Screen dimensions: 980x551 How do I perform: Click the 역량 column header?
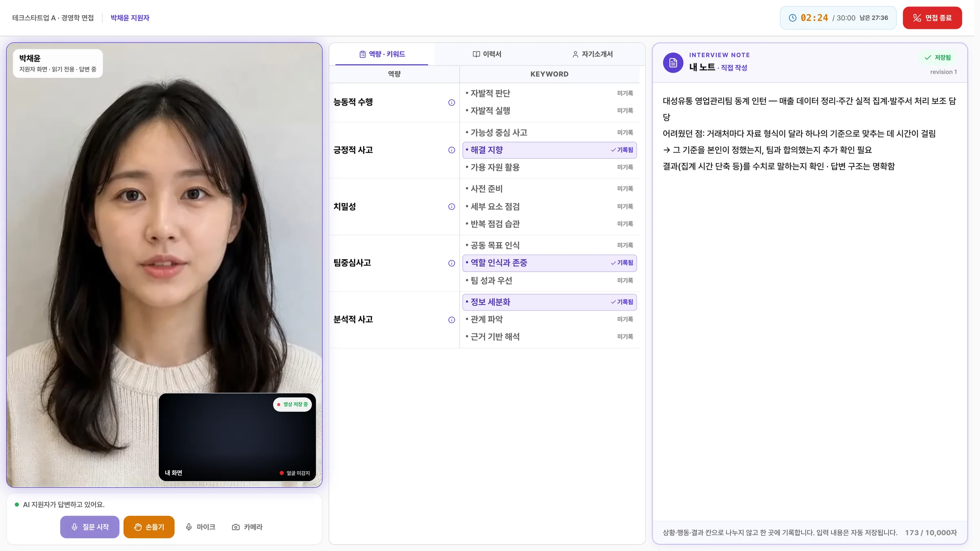394,74
